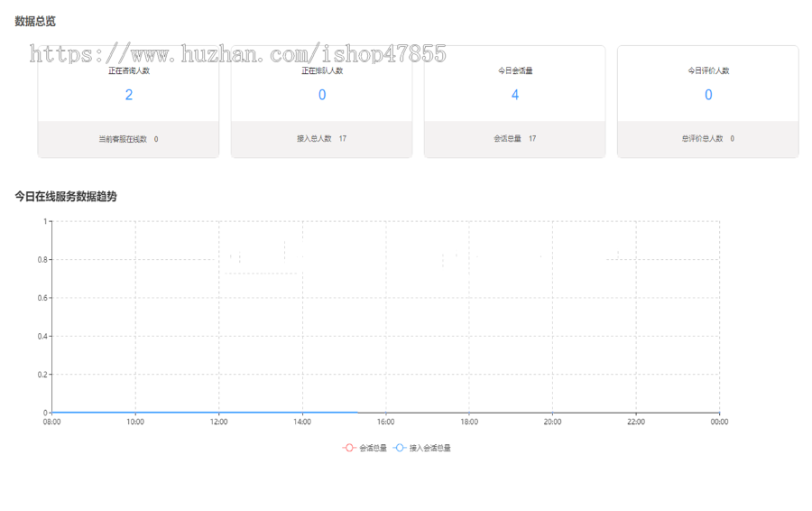Toggle the 会话总量 legend series

[364, 448]
